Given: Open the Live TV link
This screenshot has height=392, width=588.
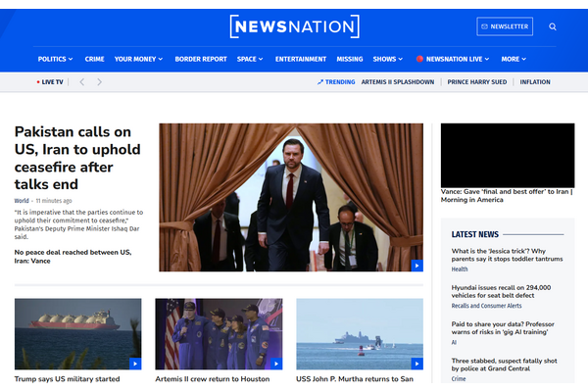Looking at the screenshot, I should [50, 81].
